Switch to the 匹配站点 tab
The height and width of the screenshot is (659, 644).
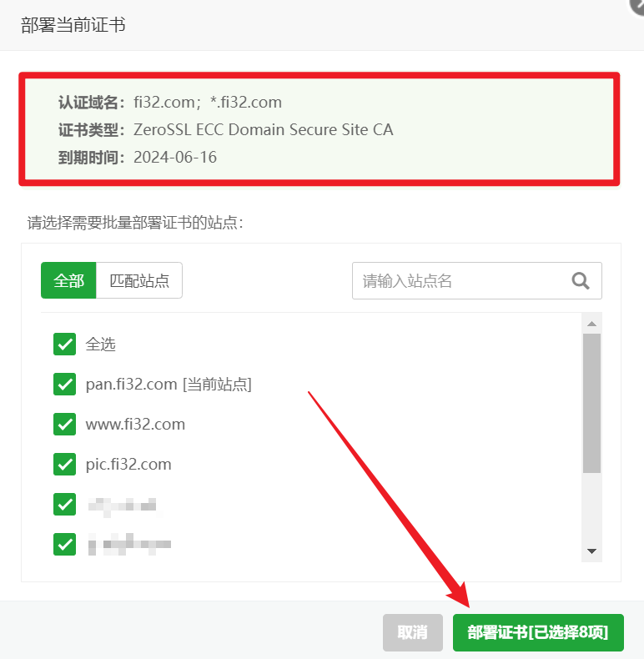click(139, 280)
